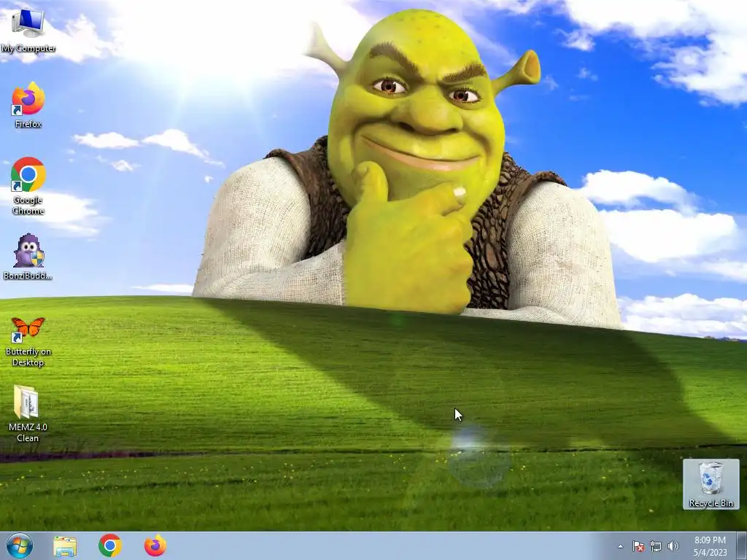Open the Windows Start menu orb

tap(20, 545)
